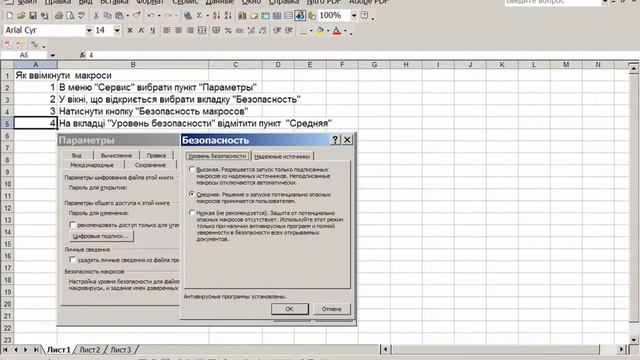Open print preview from the toolbar

[70, 16]
